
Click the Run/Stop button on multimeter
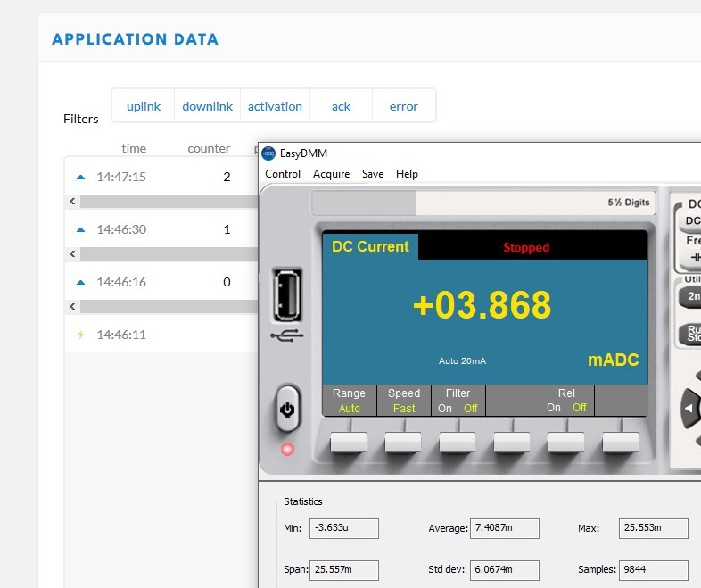click(690, 334)
